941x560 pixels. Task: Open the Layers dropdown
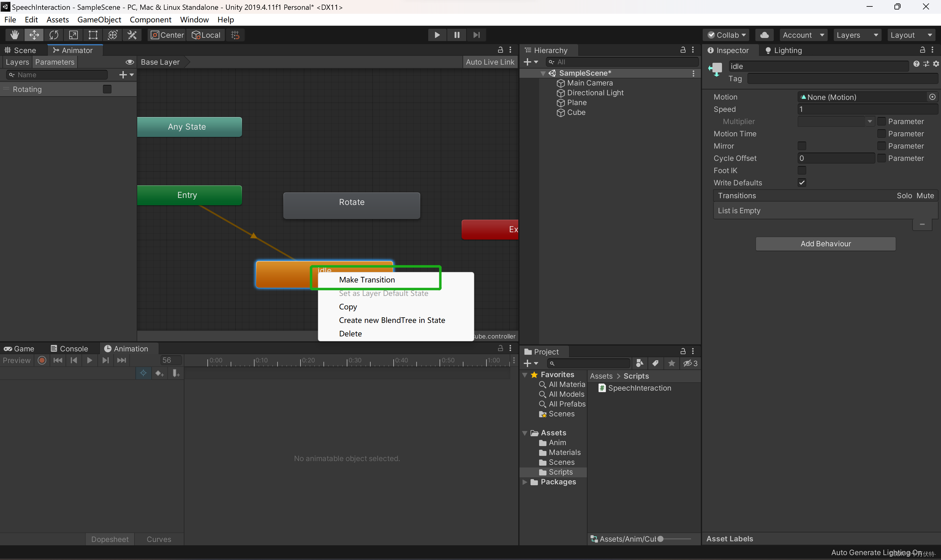click(x=857, y=35)
